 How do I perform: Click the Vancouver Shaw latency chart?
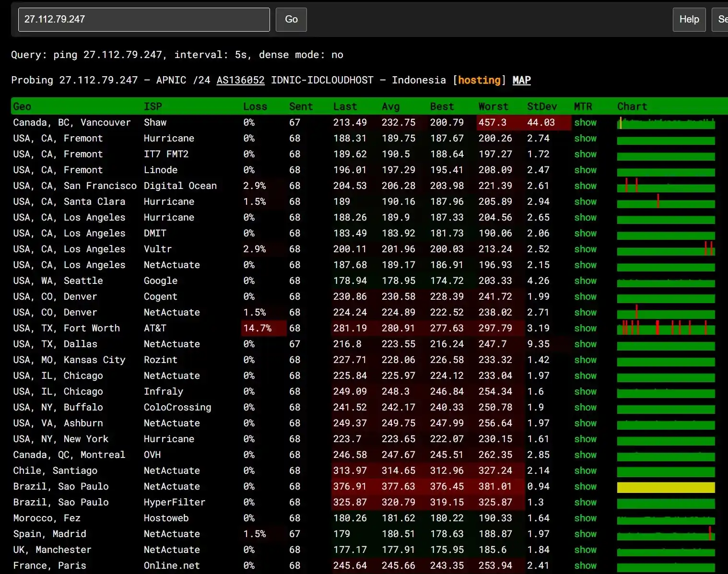click(666, 123)
